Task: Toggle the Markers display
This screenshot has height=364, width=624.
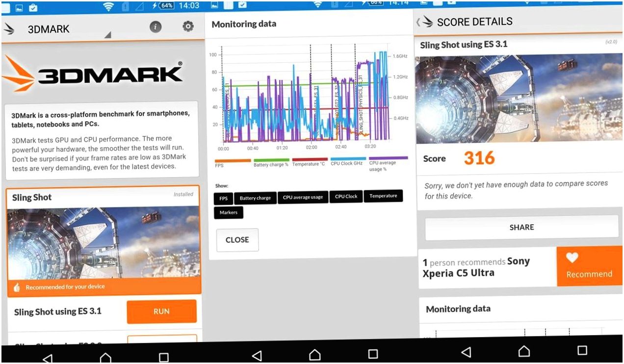Action: pos(228,212)
